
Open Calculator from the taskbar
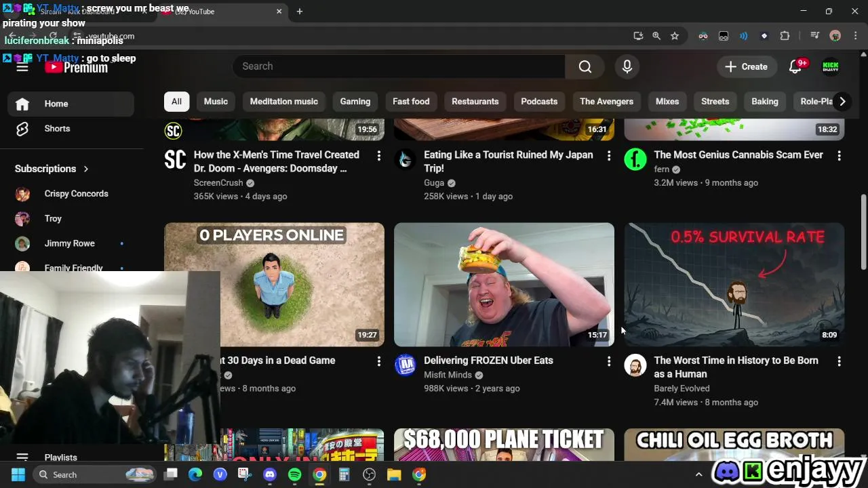coord(344,474)
